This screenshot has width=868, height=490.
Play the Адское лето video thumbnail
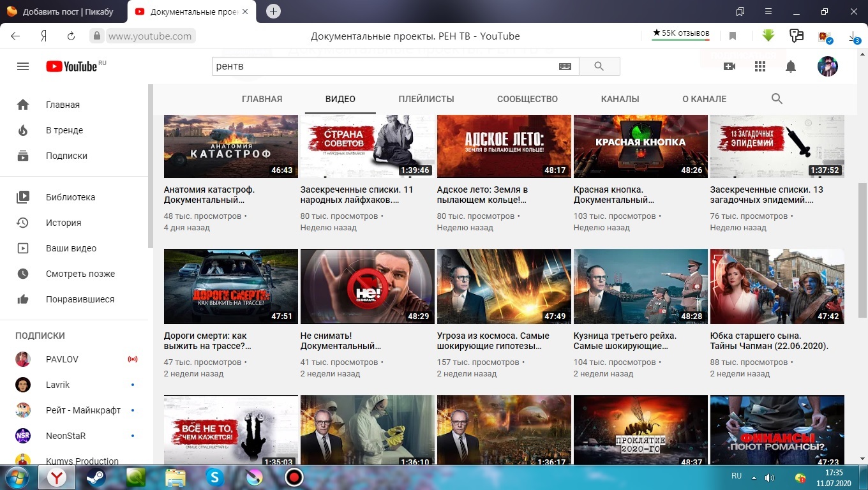(504, 146)
